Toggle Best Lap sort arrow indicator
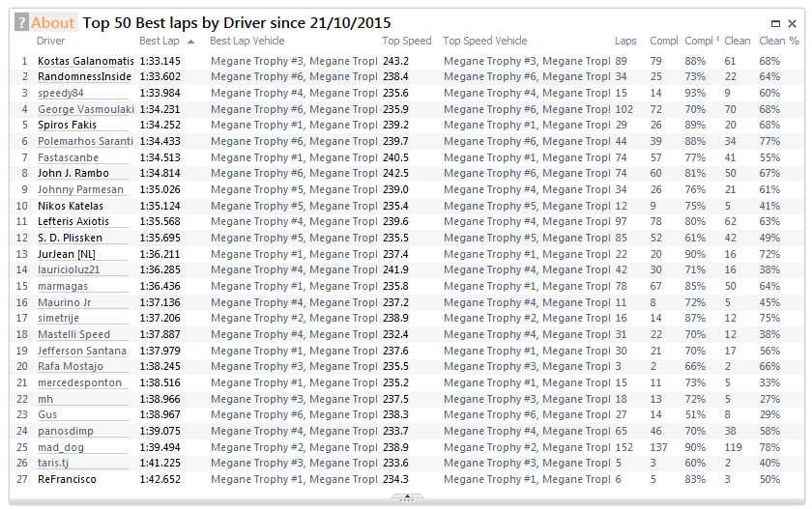This screenshot has width=812, height=509. [190, 42]
